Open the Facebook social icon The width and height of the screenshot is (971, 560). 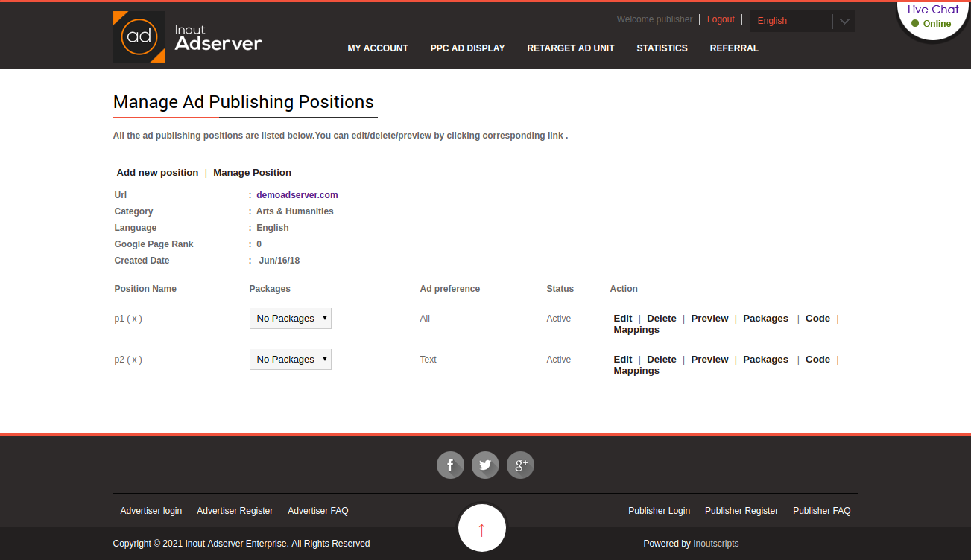click(x=450, y=465)
